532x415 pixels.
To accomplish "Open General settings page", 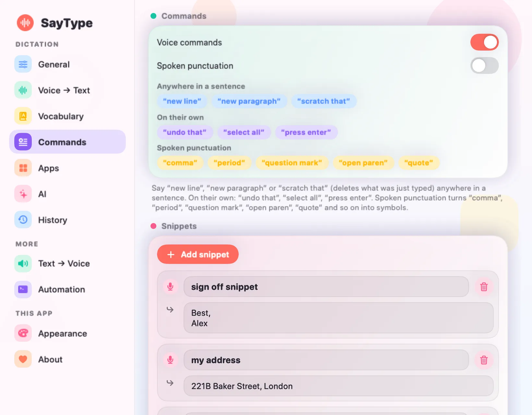I will coord(54,65).
